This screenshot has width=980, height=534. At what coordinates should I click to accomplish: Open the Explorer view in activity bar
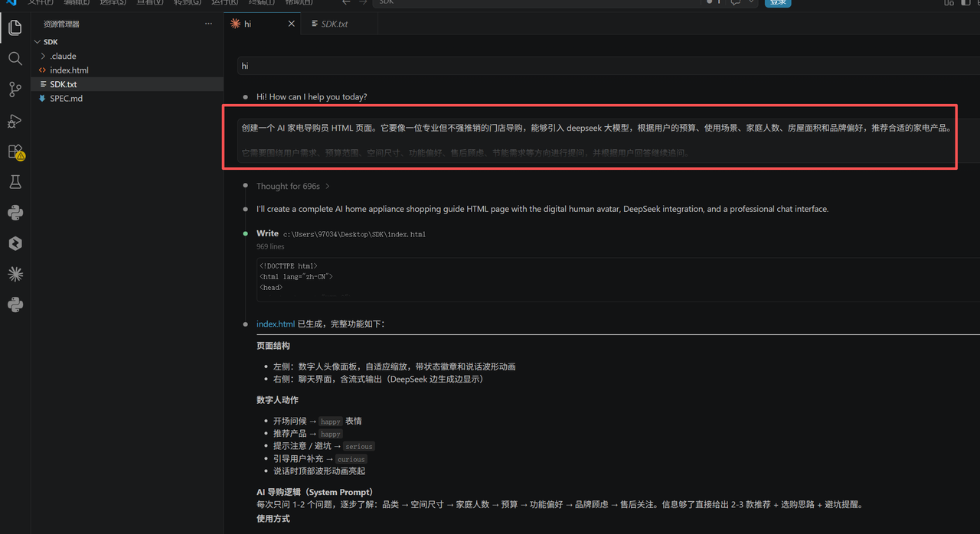click(x=15, y=28)
